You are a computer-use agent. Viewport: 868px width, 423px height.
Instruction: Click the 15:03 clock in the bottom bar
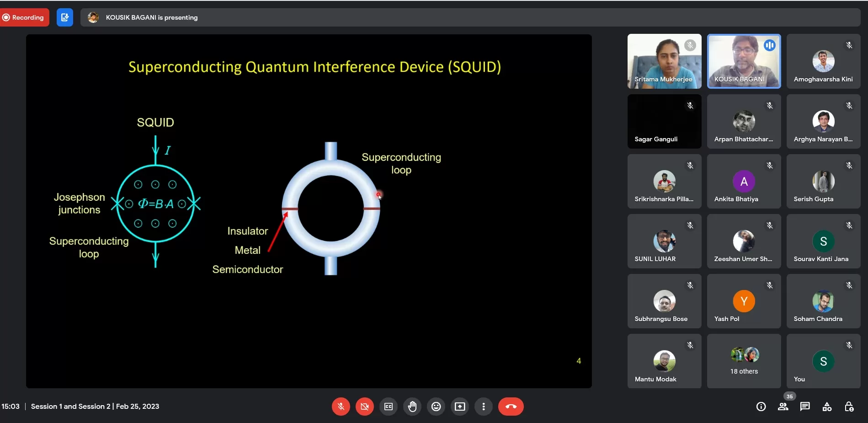(x=11, y=406)
